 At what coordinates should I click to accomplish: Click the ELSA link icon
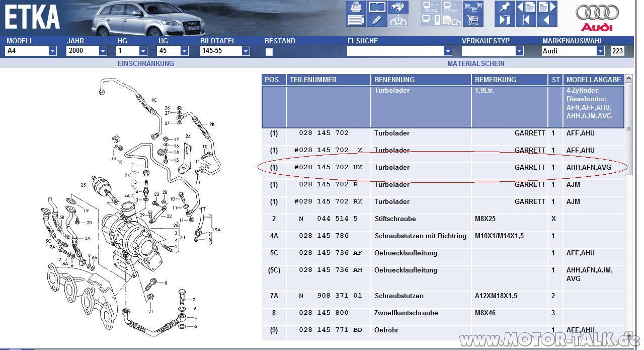click(431, 7)
